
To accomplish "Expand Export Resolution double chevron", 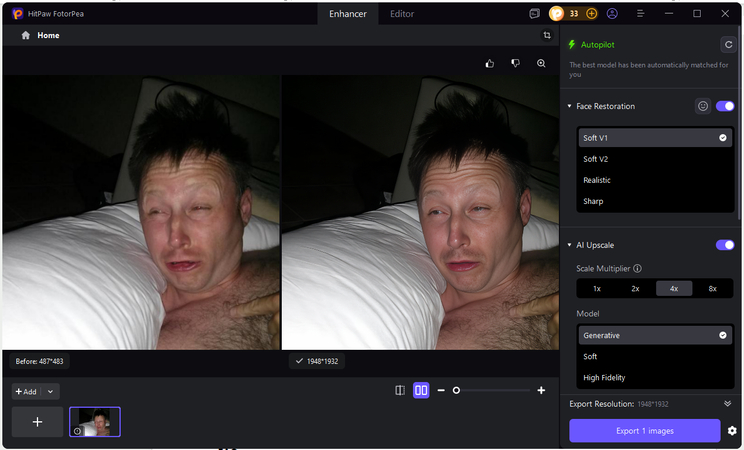I will tap(727, 403).
